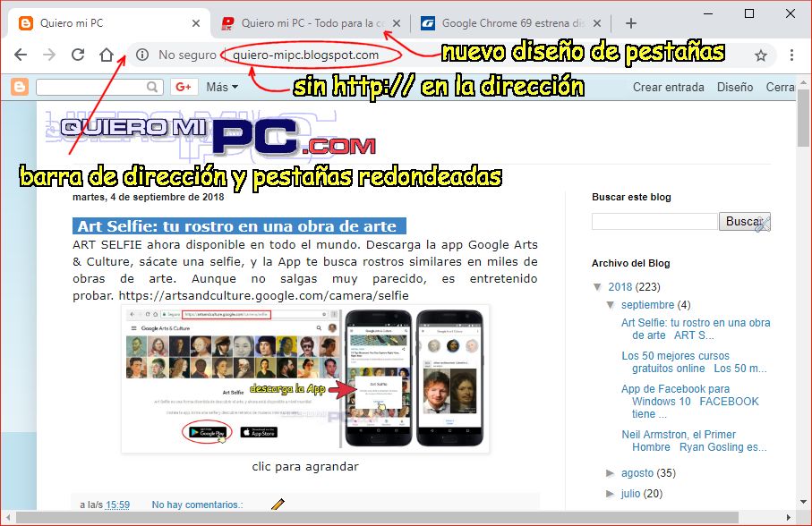This screenshot has width=812, height=526.
Task: Bookmark this page with the star icon
Action: point(760,55)
